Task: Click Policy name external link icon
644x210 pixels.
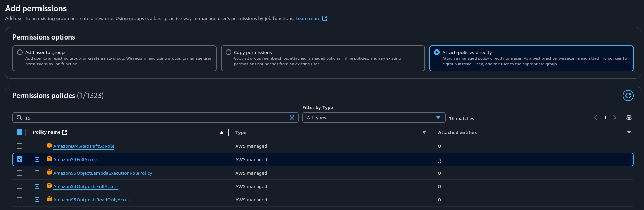Action: tap(65, 132)
